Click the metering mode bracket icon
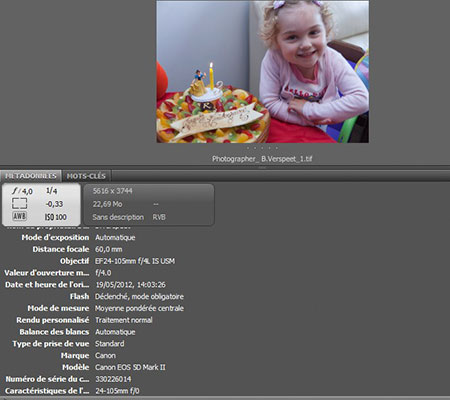Screen dimensions: 450x400 tap(19, 203)
